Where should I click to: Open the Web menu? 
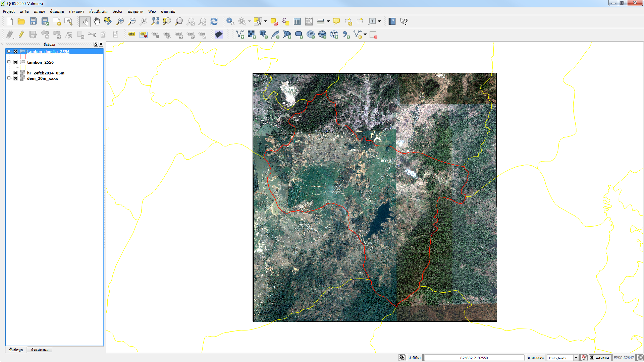pos(152,11)
